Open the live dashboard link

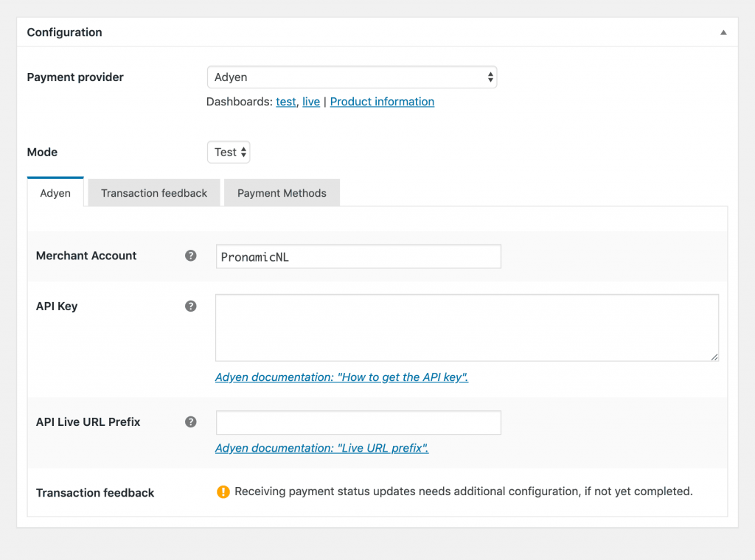tap(311, 102)
